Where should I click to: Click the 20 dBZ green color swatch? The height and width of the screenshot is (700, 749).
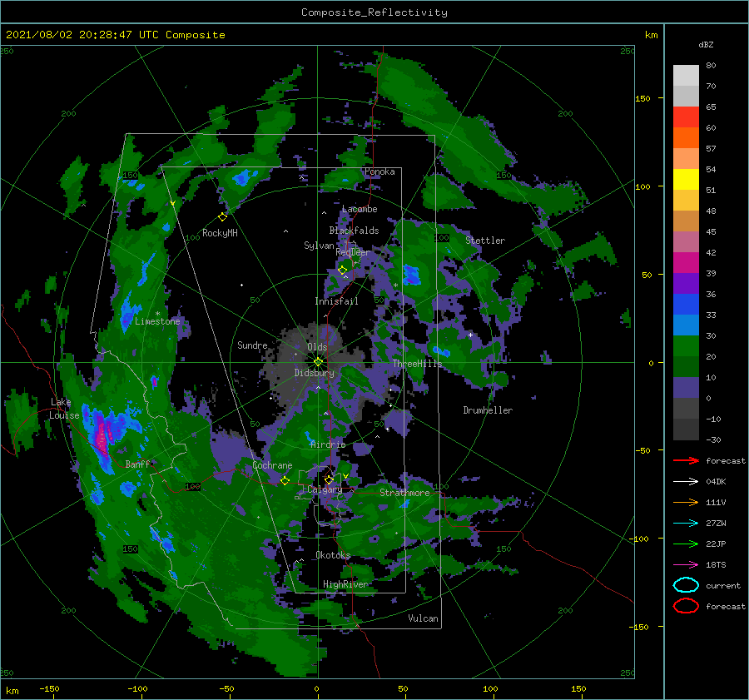tap(686, 345)
